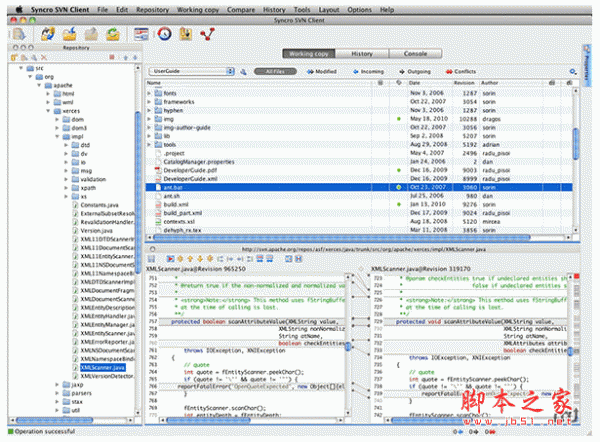The height and width of the screenshot is (442, 600).
Task: Click the search icon next to UserGuide
Action: click(x=243, y=72)
